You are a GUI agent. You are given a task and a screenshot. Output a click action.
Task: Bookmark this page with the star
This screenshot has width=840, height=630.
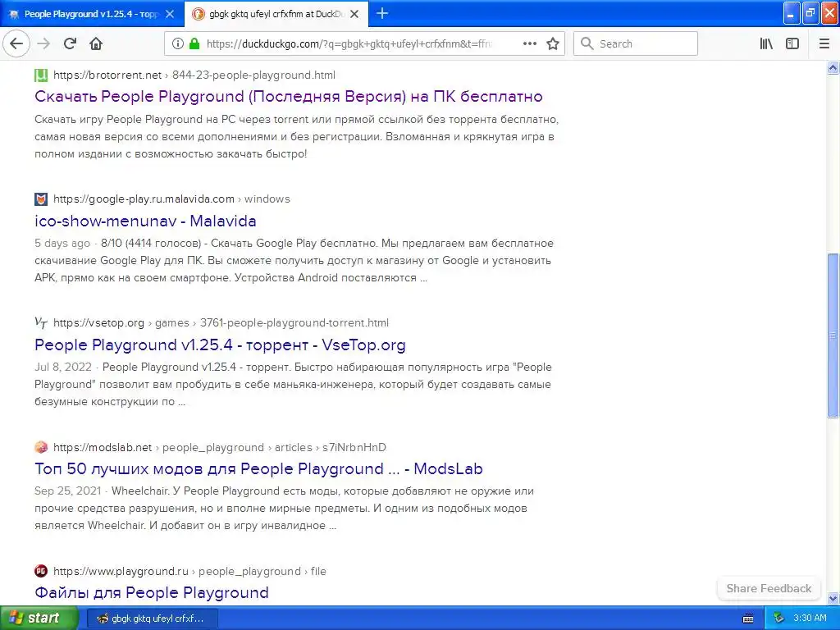pos(553,43)
